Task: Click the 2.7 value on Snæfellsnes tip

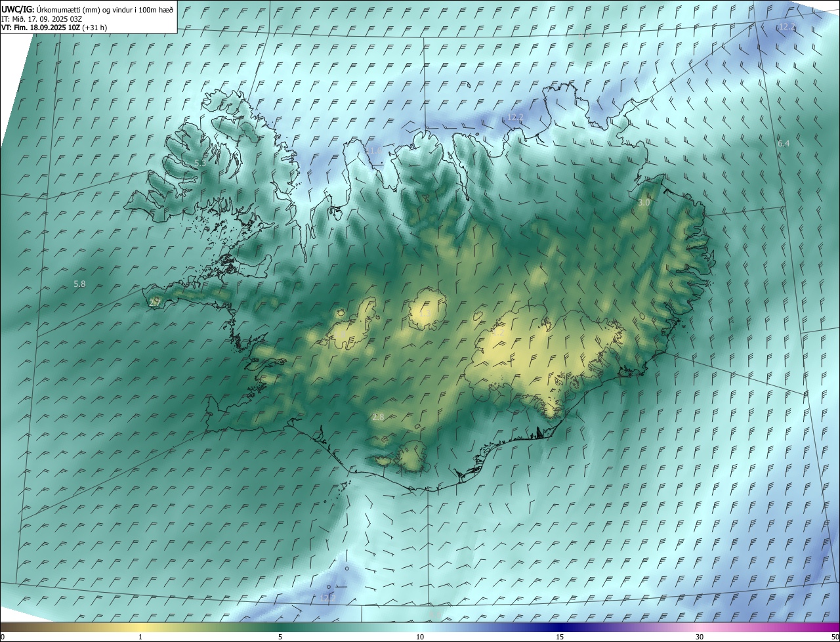Action: (156, 303)
